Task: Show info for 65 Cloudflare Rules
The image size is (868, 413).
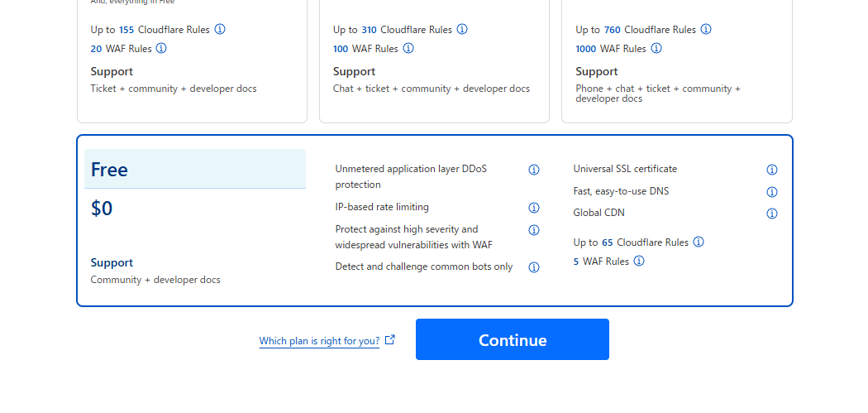Action: pyautogui.click(x=699, y=242)
